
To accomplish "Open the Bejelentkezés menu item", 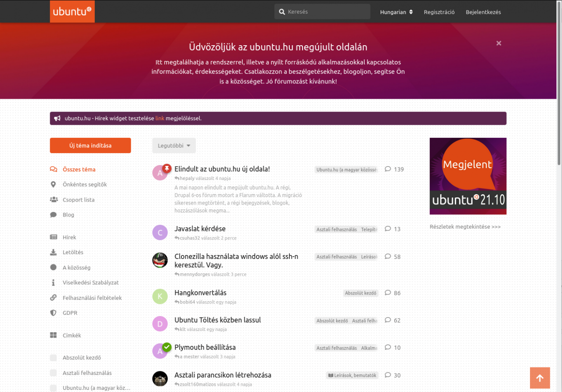I will [483, 12].
